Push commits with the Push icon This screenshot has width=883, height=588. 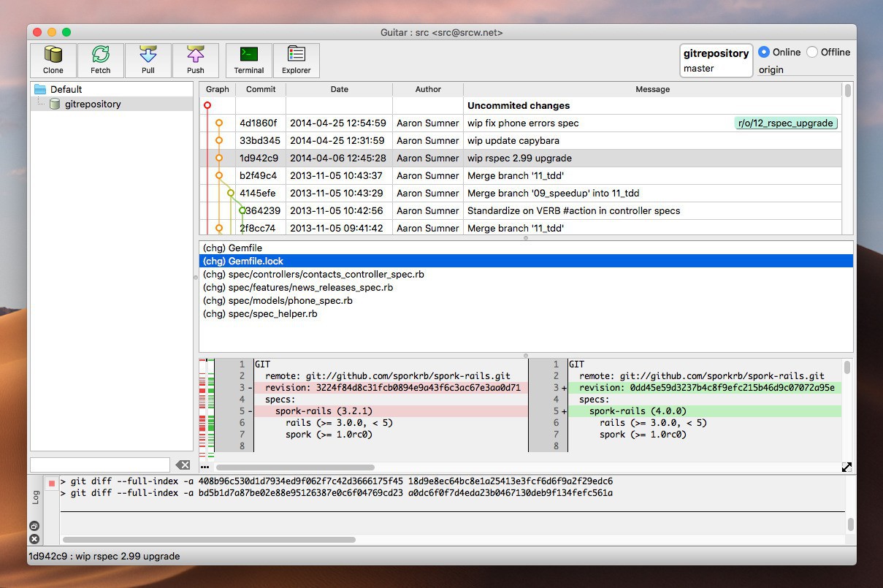[195, 60]
